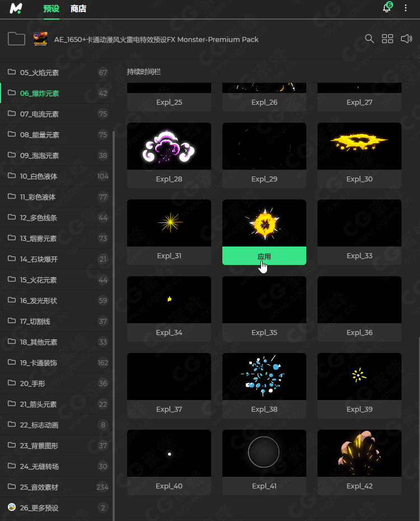Click the 持续时间栏 heading
The width and height of the screenshot is (420, 521).
tap(144, 72)
